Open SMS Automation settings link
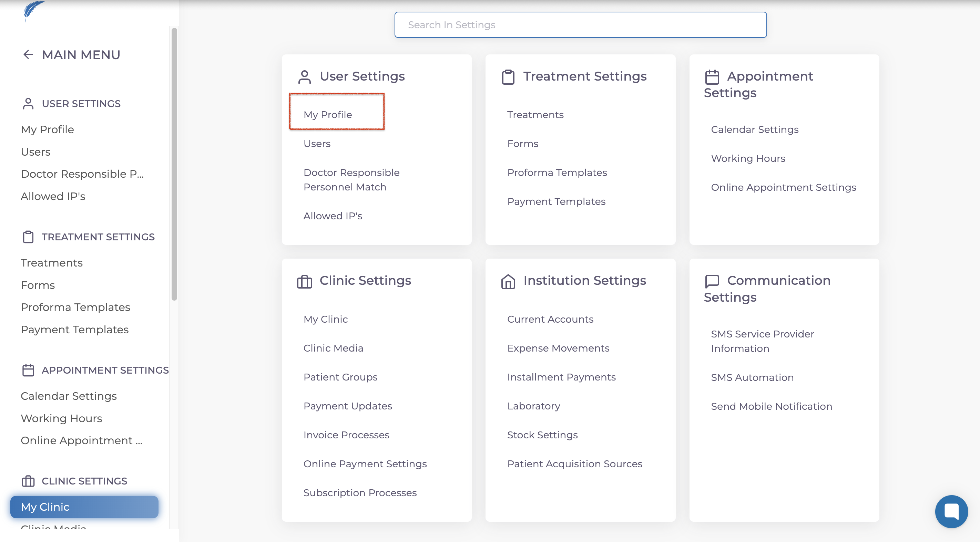The image size is (980, 542). point(752,377)
